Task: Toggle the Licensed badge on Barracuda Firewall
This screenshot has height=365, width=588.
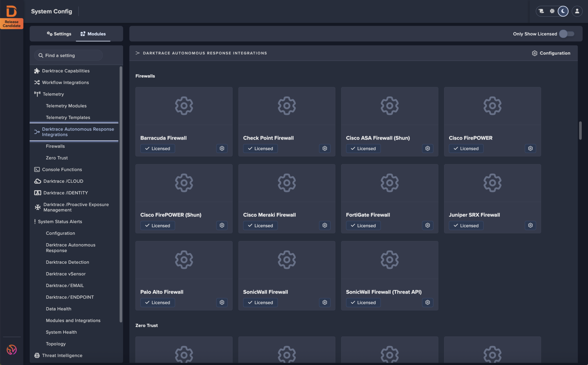Action: [157, 148]
